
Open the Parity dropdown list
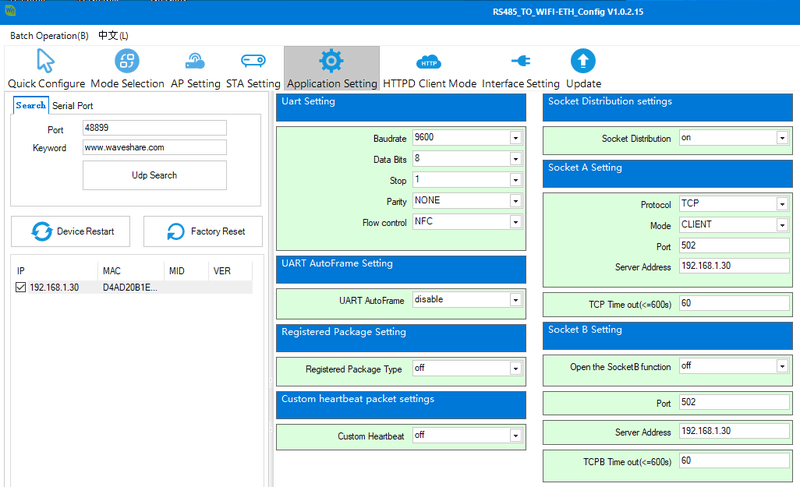tap(515, 201)
